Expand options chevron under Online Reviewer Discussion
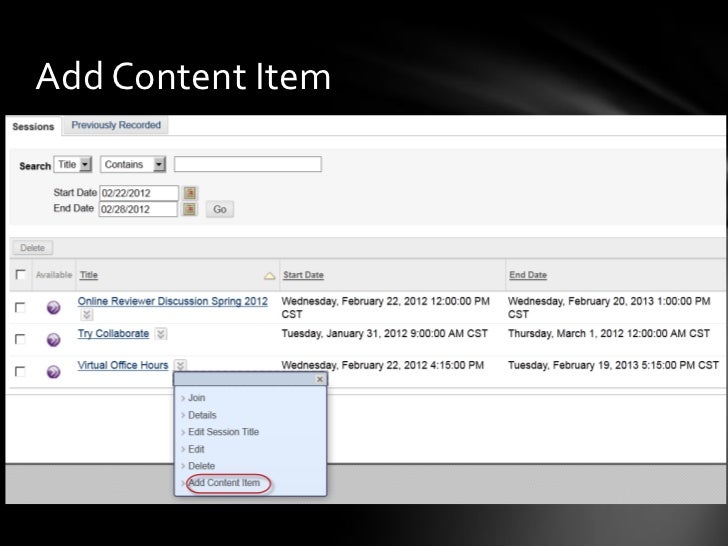The height and width of the screenshot is (546, 728). [x=87, y=315]
